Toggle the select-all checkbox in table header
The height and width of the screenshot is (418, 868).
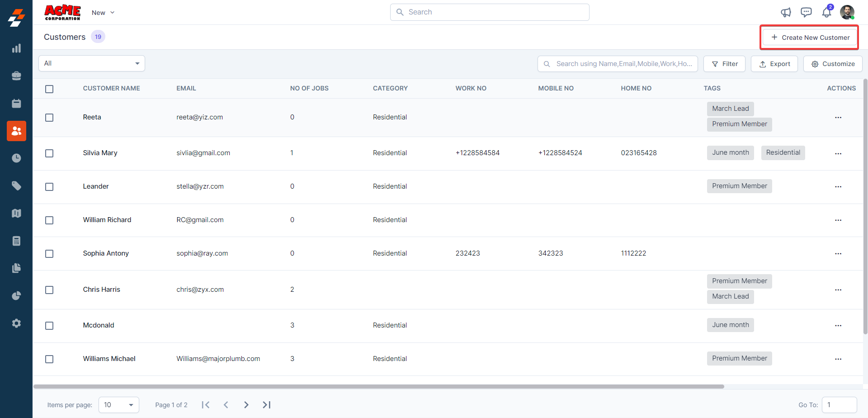click(49, 89)
